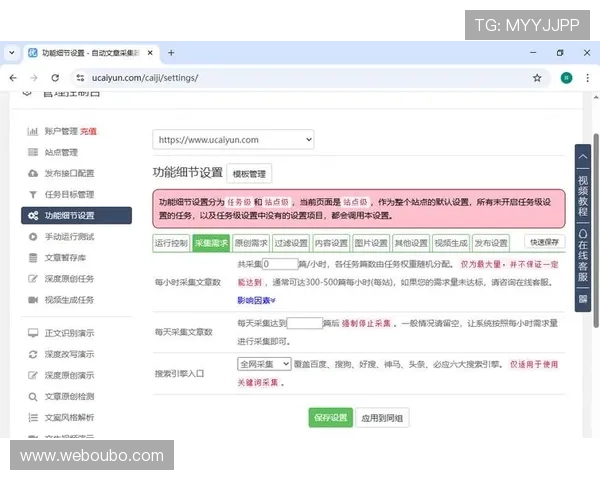Close the 功能细节设置 browser tab

pyautogui.click(x=150, y=53)
